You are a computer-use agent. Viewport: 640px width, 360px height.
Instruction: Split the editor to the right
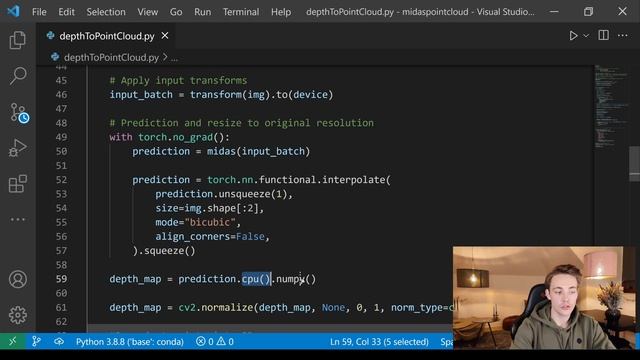603,36
